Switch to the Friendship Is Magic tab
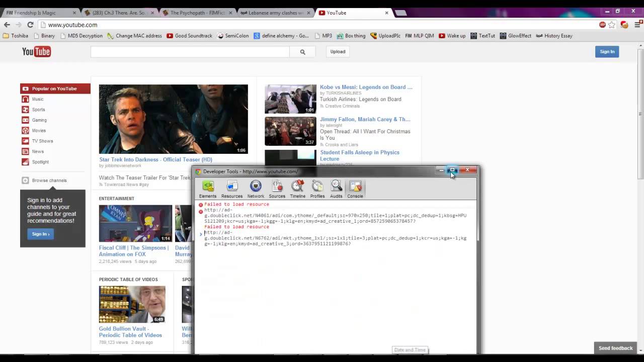Image resolution: width=644 pixels, height=362 pixels. tap(41, 13)
